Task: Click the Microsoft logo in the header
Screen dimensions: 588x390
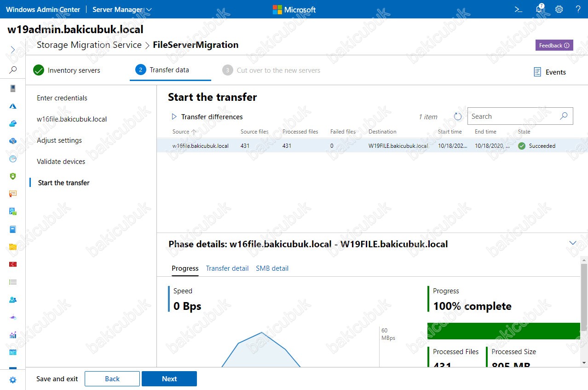Action: point(294,9)
